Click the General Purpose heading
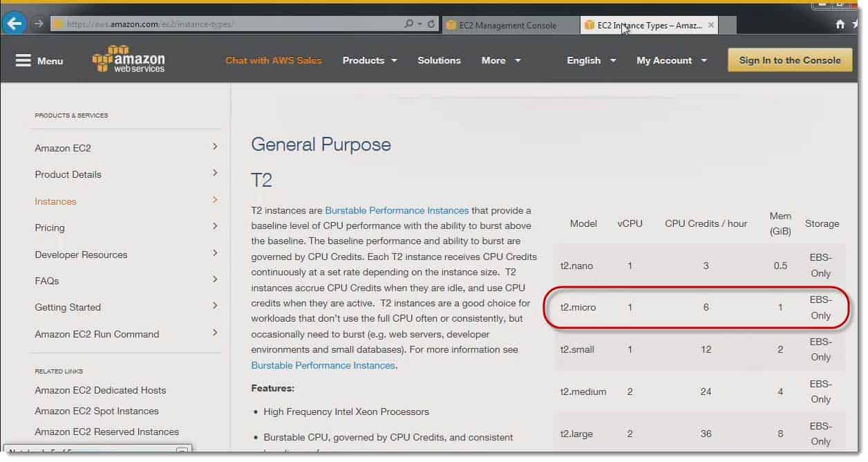Image resolution: width=868 pixels, height=462 pixels. point(321,145)
